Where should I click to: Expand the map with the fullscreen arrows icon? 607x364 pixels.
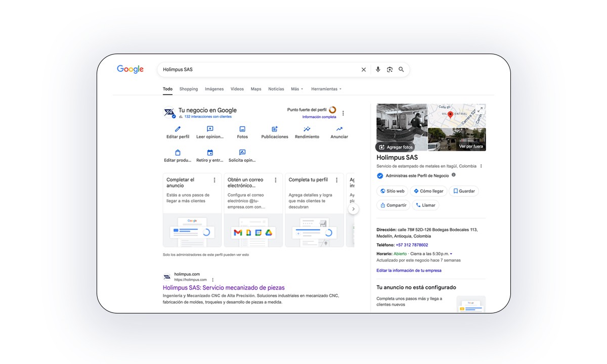(x=480, y=109)
